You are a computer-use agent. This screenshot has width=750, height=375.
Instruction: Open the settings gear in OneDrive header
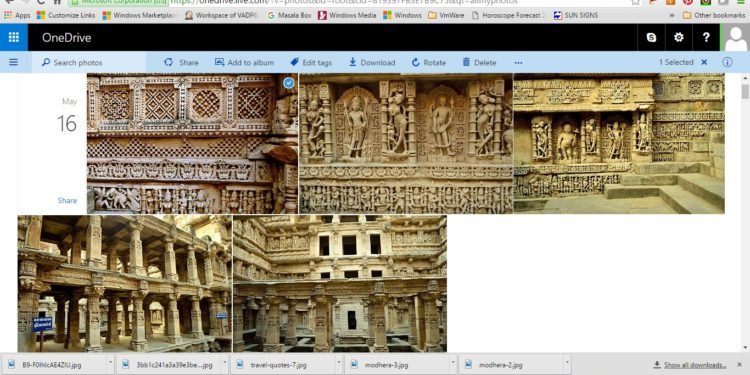tap(679, 37)
